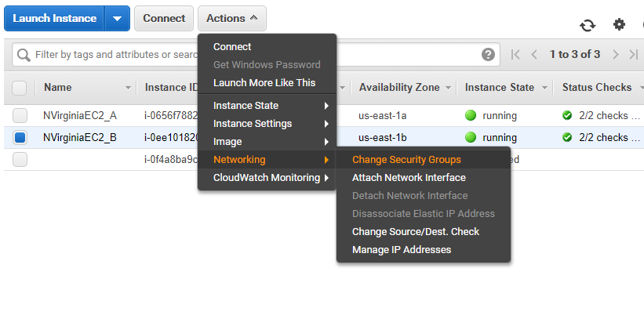Expand the CloudWatch Monitoring submenu

pyautogui.click(x=267, y=178)
